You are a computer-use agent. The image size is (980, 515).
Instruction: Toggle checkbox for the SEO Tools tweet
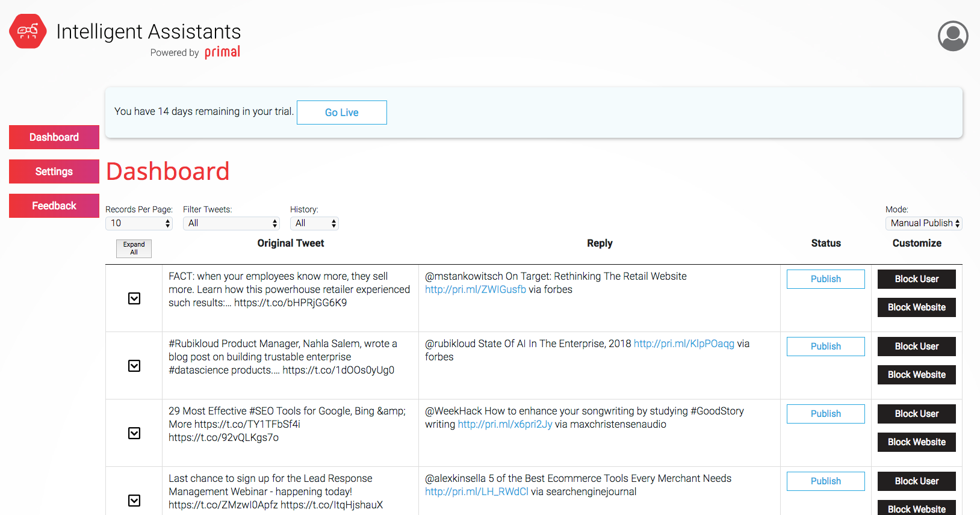134,433
